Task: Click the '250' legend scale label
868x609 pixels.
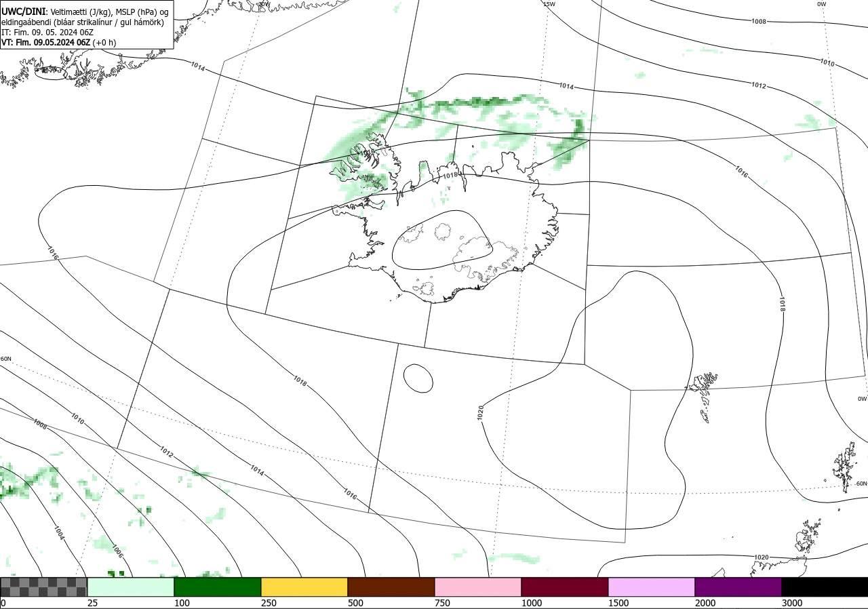Action: [x=269, y=603]
